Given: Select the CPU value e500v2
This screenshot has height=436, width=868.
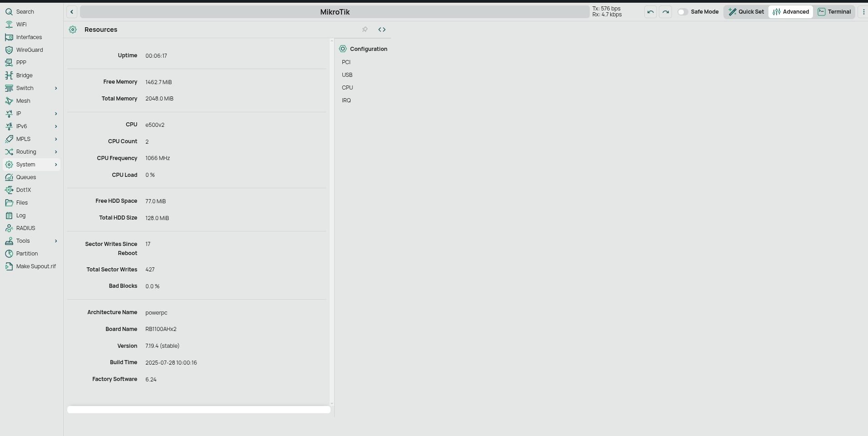Looking at the screenshot, I should pos(155,125).
